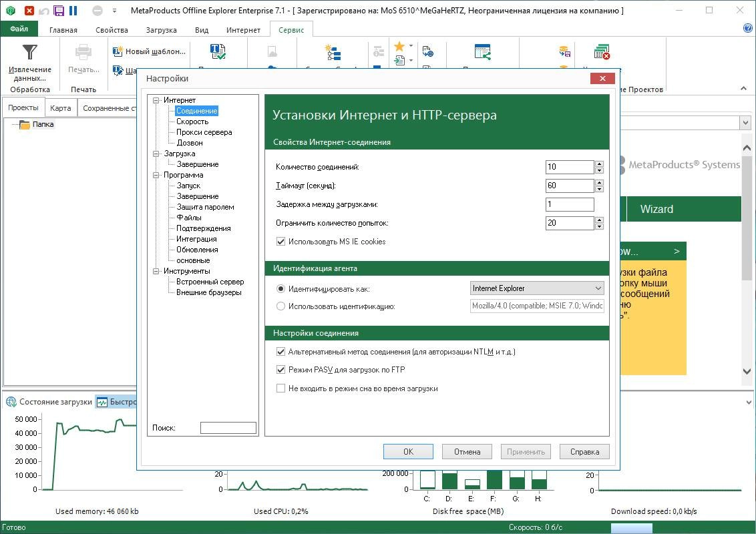Click the Справка button
Image resolution: width=756 pixels, height=534 pixels.
pyautogui.click(x=584, y=452)
